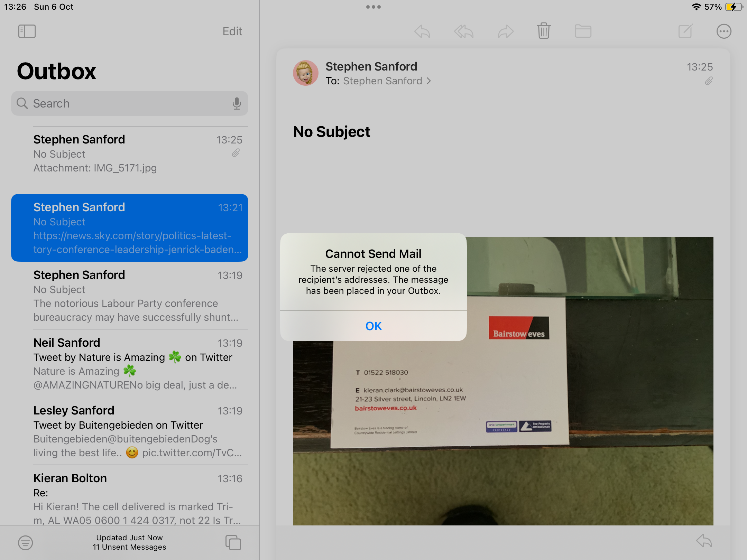The image size is (747, 560).
Task: Expand recipient details chevron after To: Stephen Sanford
Action: tap(429, 81)
